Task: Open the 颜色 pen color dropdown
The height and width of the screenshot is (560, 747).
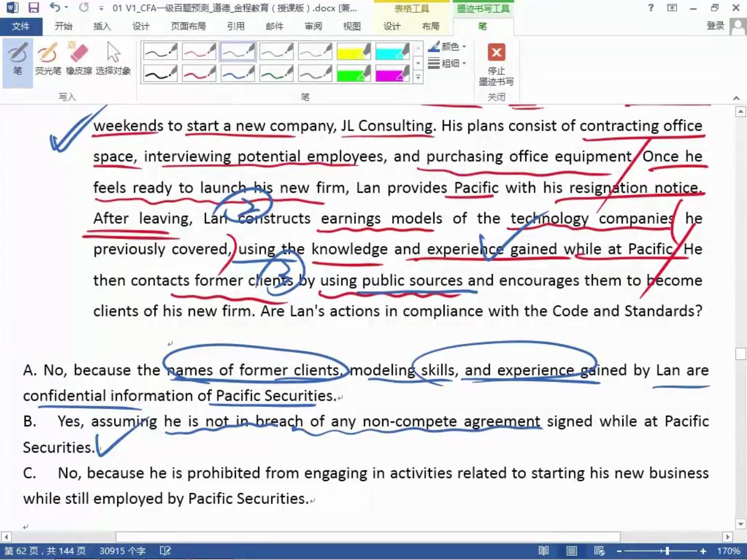Action: tap(447, 47)
